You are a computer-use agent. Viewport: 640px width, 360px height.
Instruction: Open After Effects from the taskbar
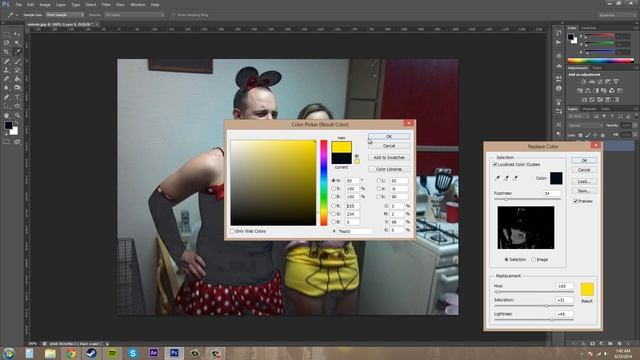point(153,353)
